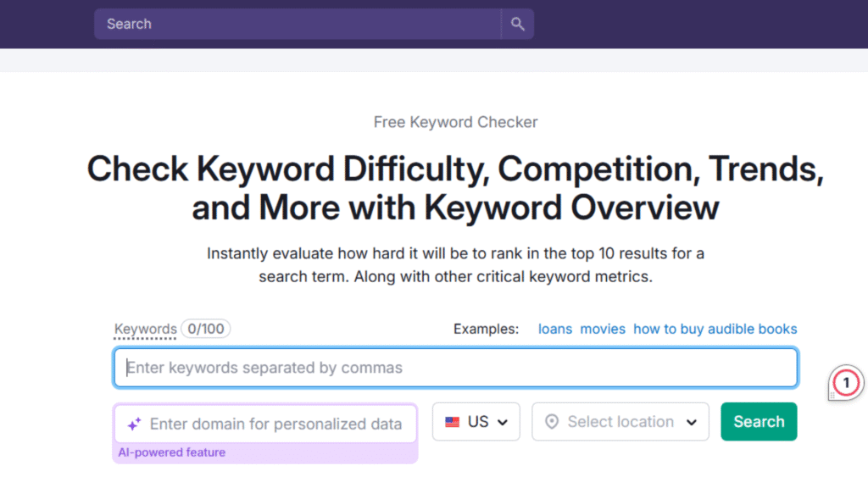Click the dotted-underlined Keywords label
The width and height of the screenshot is (868, 488).
tap(145, 329)
